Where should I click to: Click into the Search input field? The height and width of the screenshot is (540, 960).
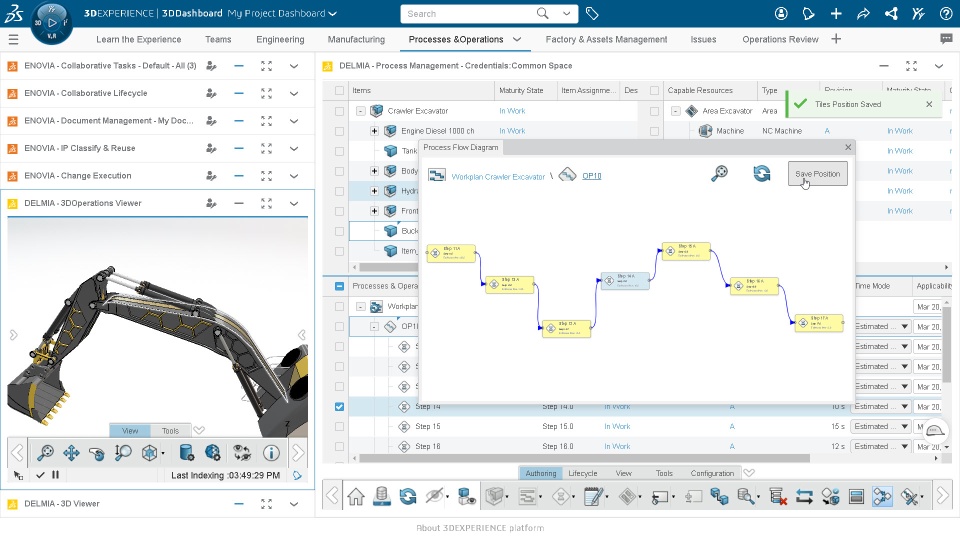click(x=468, y=13)
